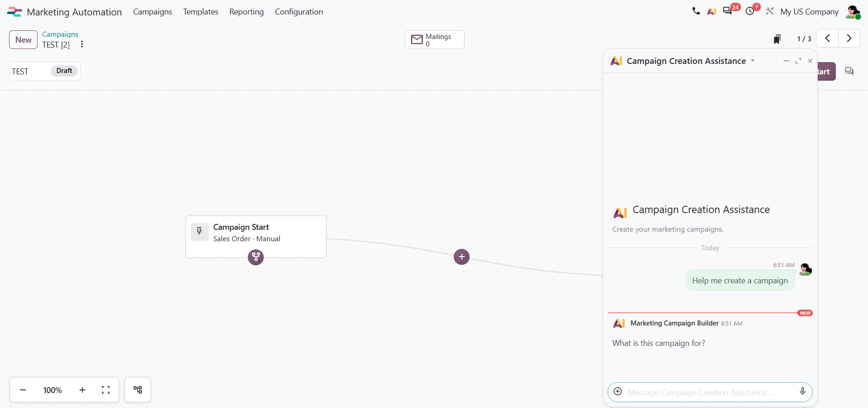Open the activities clock icon with badge 7
The width and height of the screenshot is (868, 408).
click(750, 11)
